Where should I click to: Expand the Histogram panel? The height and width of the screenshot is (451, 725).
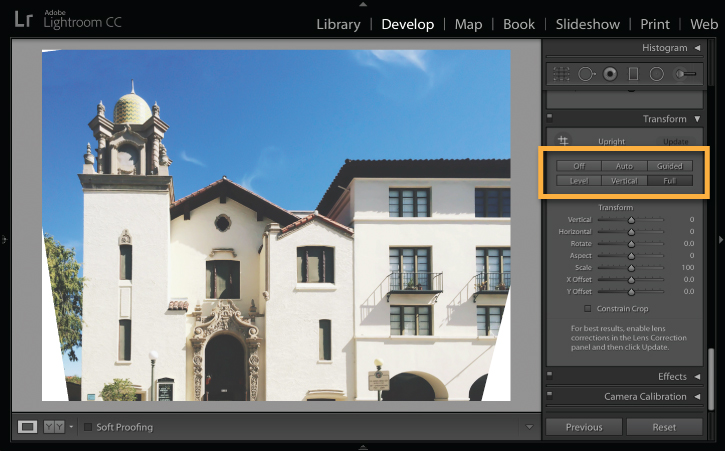tap(697, 48)
